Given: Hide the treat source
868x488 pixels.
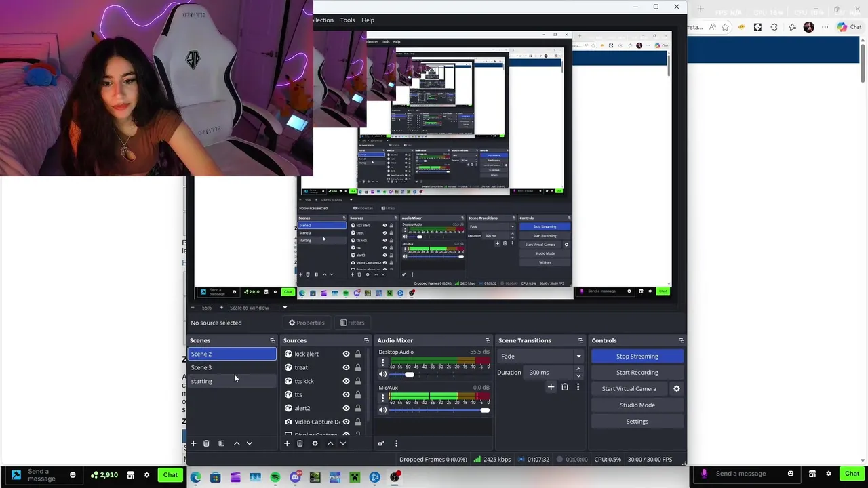Looking at the screenshot, I should coord(346,367).
